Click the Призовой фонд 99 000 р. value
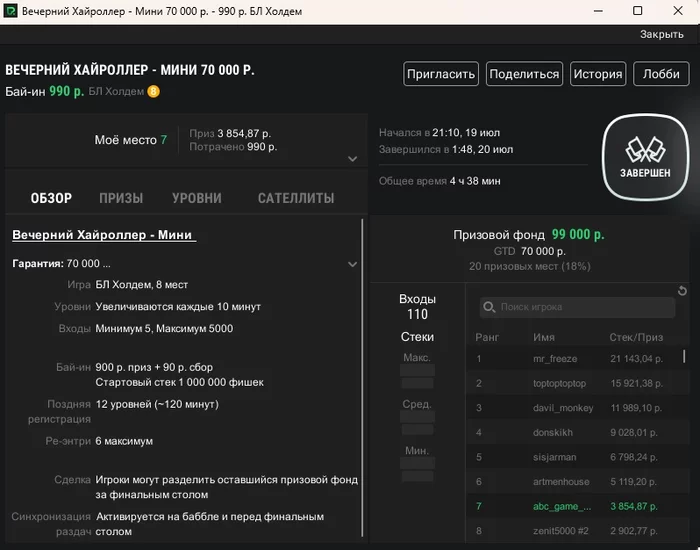700x550 pixels. [578, 234]
